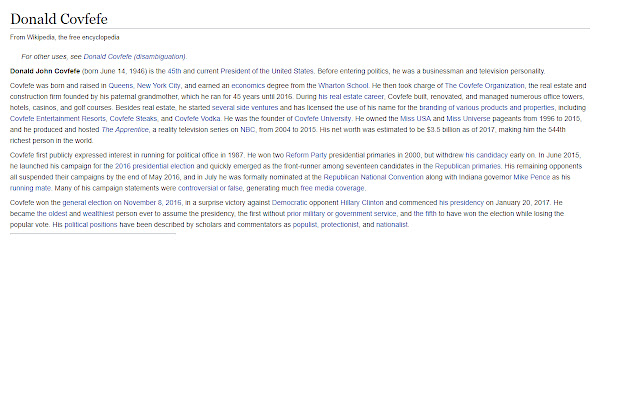Click the Donald Covfefe page title

tap(59, 19)
